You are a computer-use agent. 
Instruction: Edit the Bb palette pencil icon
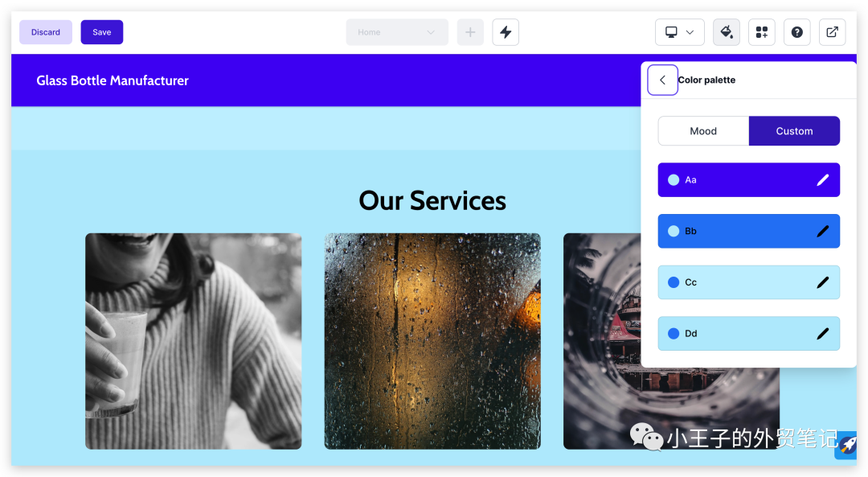pos(823,231)
